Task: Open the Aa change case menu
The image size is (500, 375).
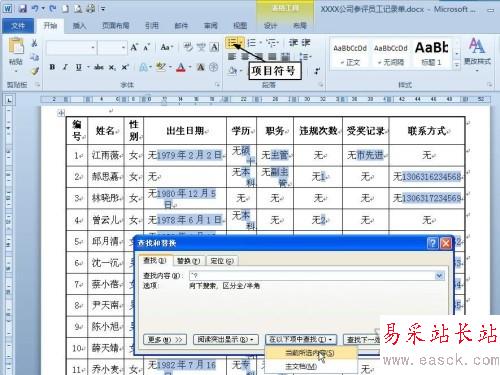Action: pos(166,47)
